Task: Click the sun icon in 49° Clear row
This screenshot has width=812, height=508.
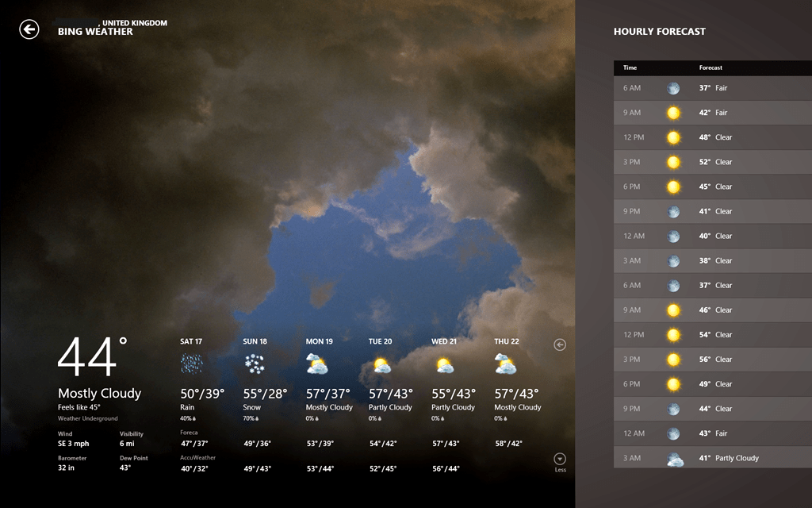Action: pos(673,384)
